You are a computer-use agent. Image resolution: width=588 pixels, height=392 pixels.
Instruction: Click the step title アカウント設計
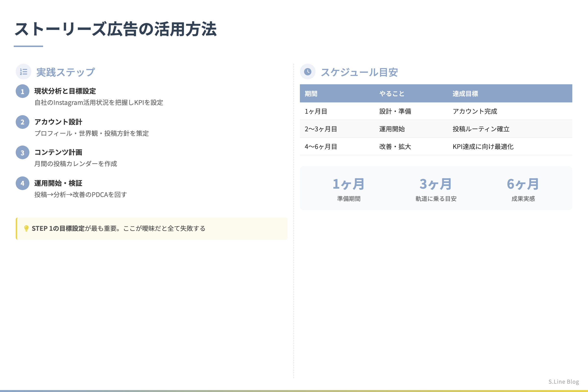[58, 122]
